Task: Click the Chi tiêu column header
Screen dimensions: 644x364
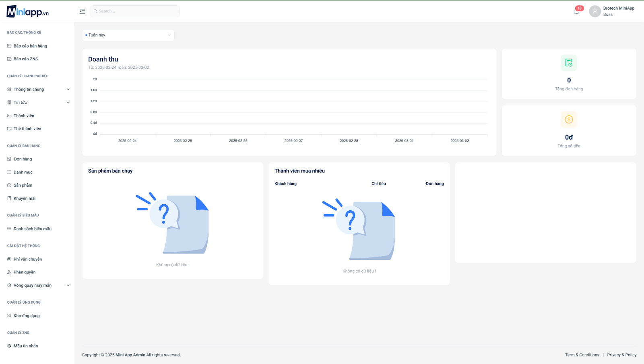Action: [x=379, y=184]
